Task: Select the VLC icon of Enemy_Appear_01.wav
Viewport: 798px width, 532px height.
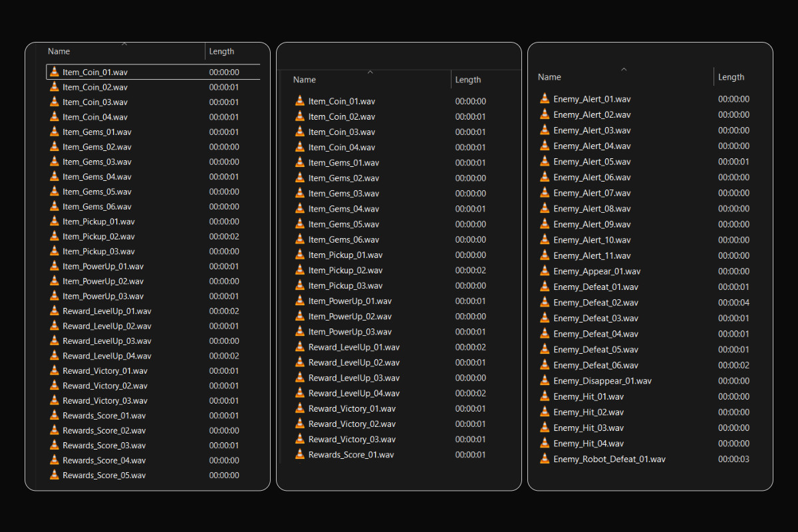Action: click(545, 271)
